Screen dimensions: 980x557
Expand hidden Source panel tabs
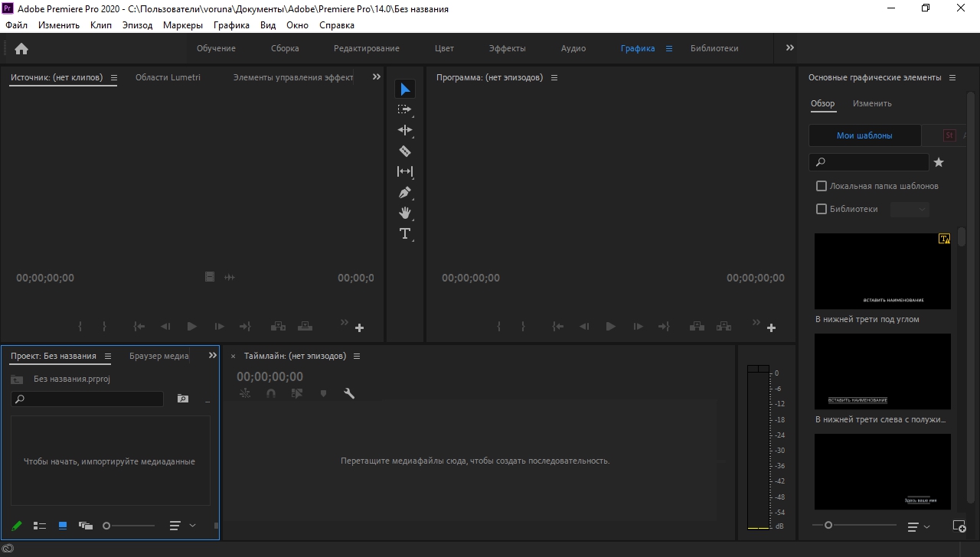(376, 77)
